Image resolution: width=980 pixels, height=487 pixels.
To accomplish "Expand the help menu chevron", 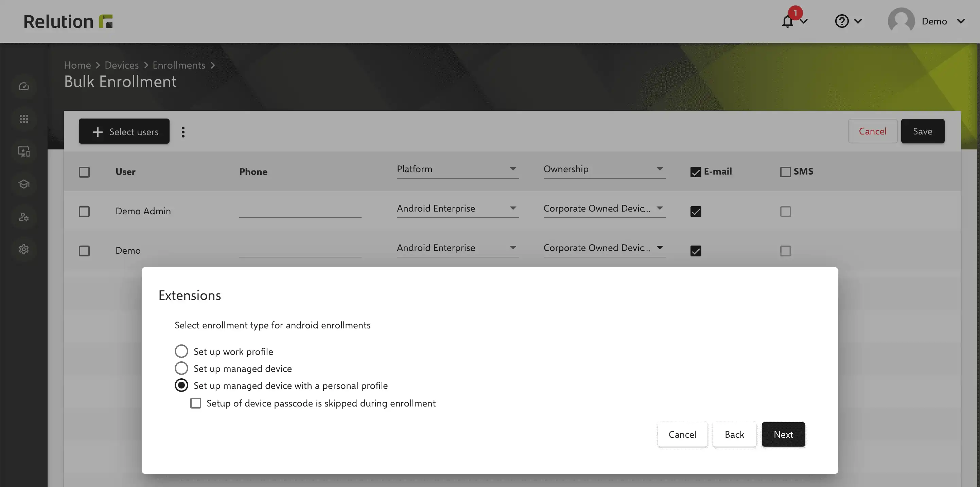I will point(858,21).
